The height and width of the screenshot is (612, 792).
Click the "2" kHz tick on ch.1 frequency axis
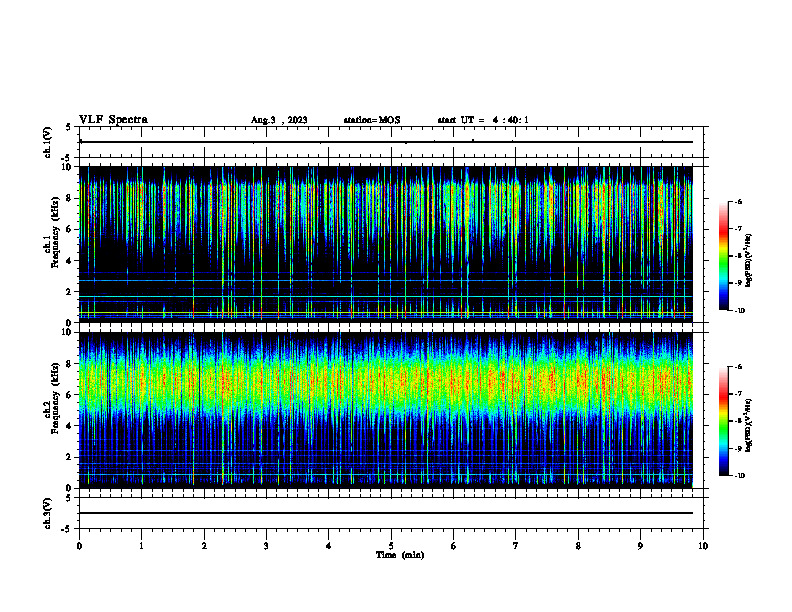click(x=68, y=291)
